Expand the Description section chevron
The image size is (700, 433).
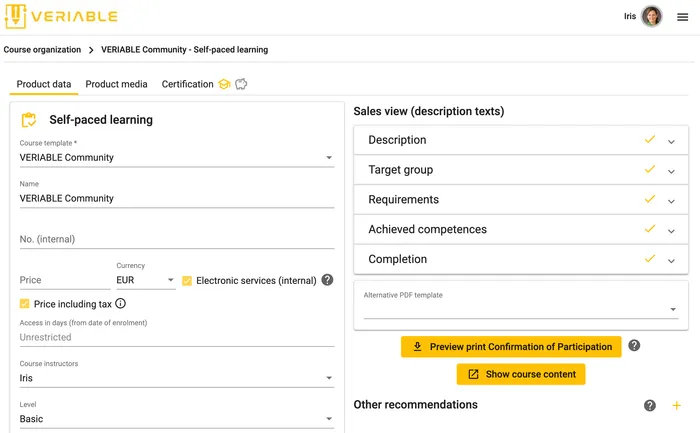point(671,142)
